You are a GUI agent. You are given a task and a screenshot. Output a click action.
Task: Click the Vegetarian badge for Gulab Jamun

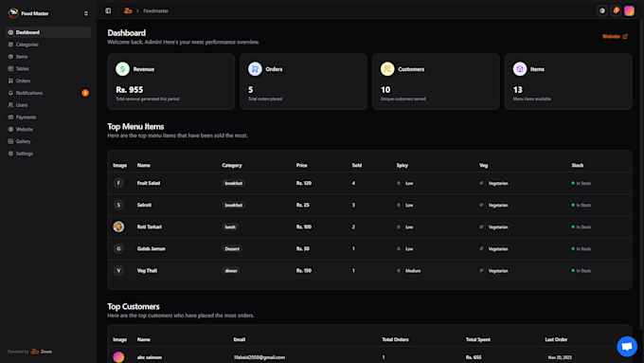pos(498,248)
